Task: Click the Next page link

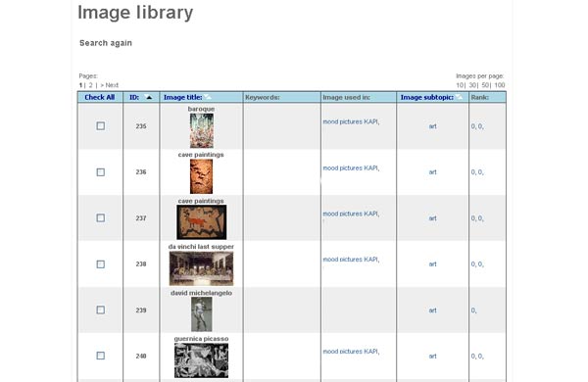Action: (x=109, y=85)
